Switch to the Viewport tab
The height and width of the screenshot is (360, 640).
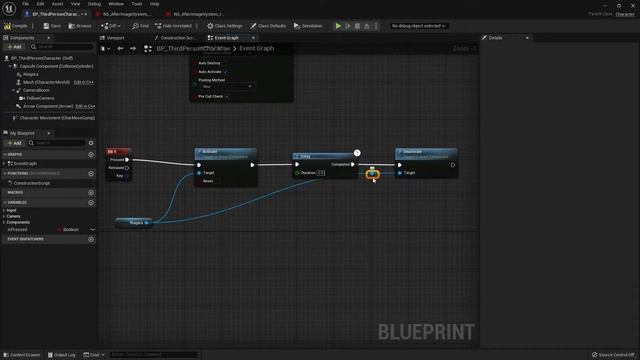[x=115, y=38]
